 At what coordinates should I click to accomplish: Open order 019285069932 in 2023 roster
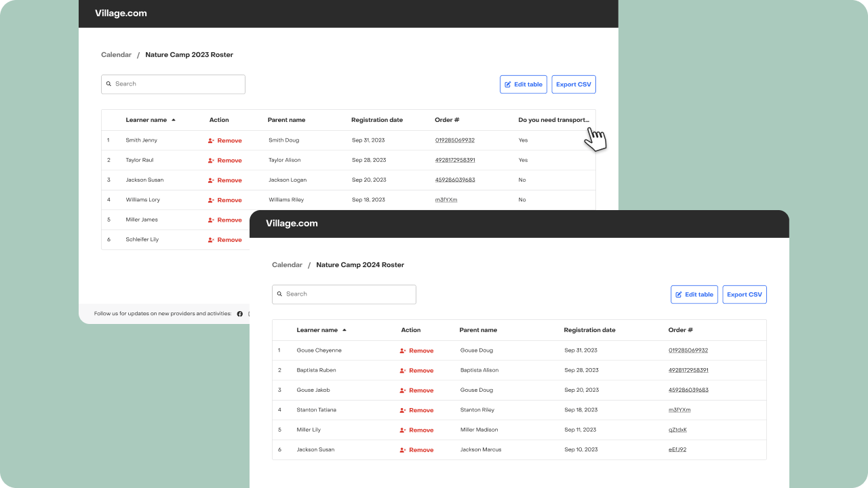[455, 140]
